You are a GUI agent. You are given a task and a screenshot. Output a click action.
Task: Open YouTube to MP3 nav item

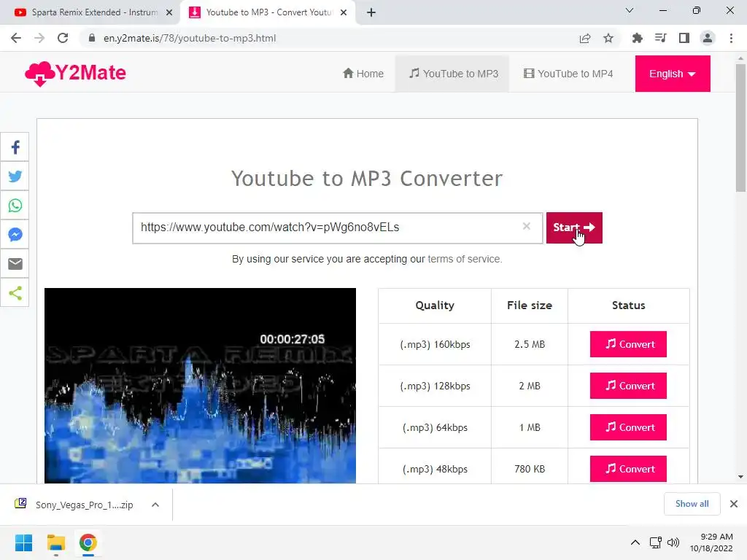coord(454,74)
